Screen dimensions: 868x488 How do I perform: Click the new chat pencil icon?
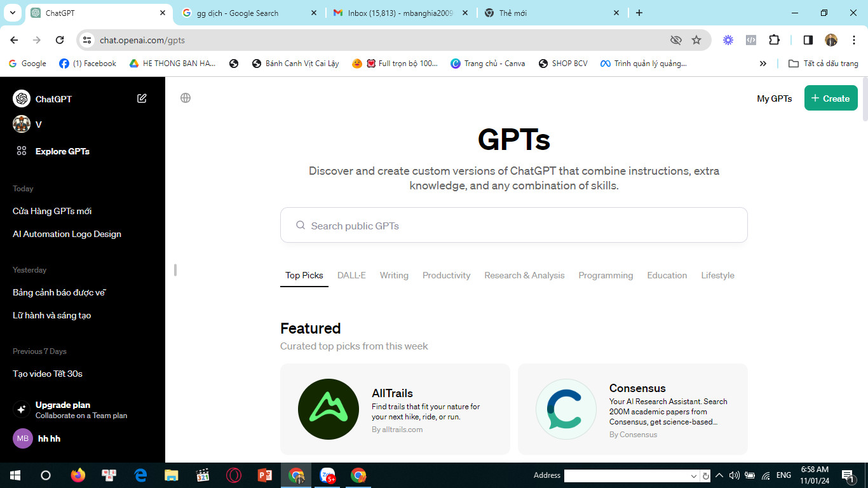click(142, 98)
